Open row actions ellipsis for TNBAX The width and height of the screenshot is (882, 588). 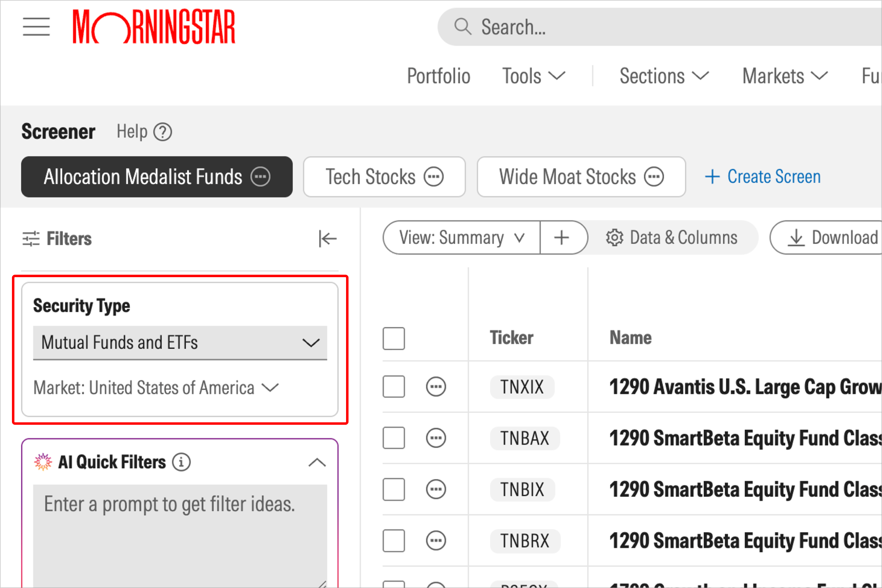(x=436, y=438)
